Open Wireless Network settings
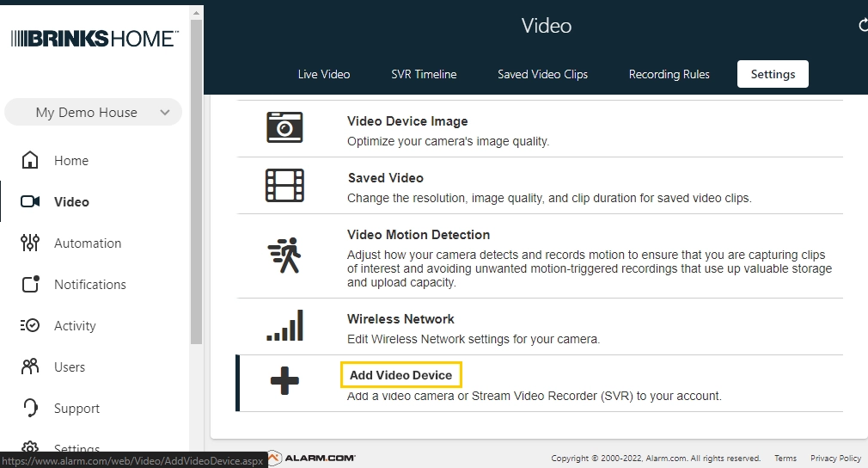The width and height of the screenshot is (868, 468). click(400, 319)
